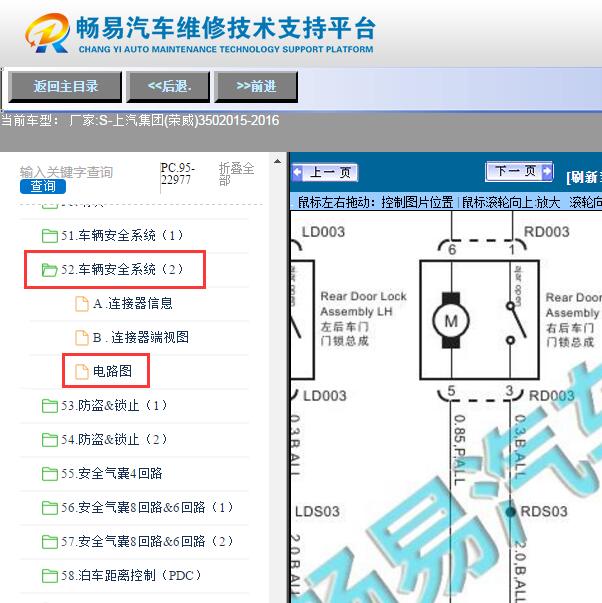Viewport: 602px width, 603px height.
Task: Click folder icon of 58.泊车距离控制（PDC）
Action: point(50,576)
